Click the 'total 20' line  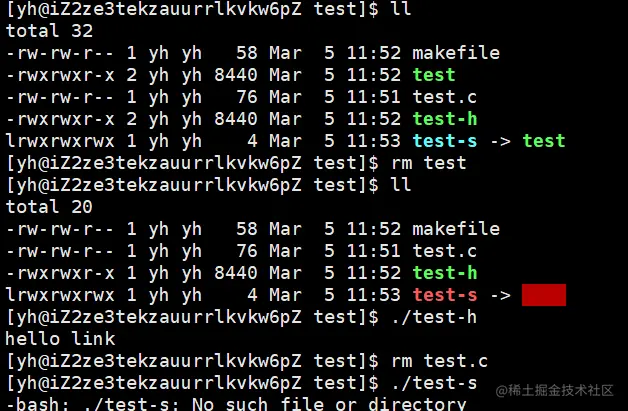click(x=49, y=207)
